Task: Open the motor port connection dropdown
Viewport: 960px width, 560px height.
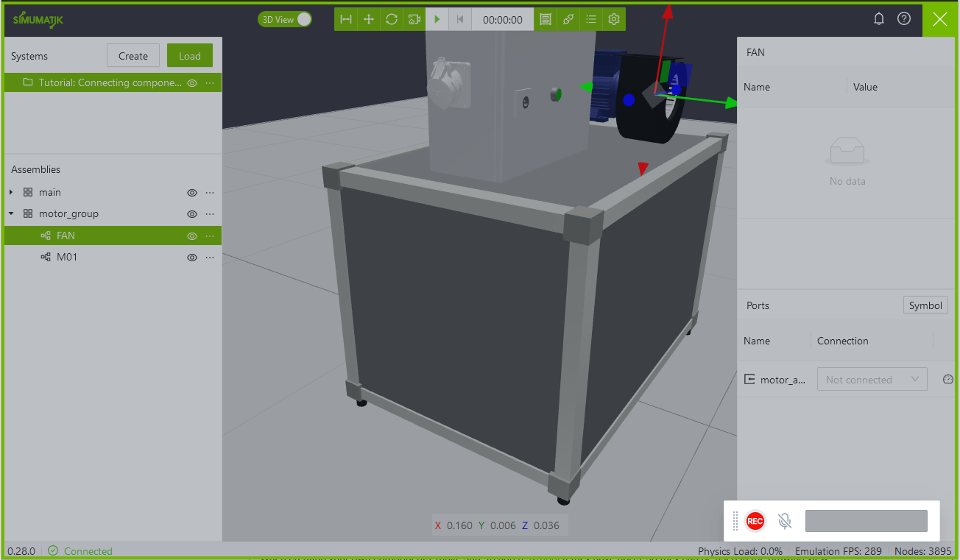Action: click(872, 380)
